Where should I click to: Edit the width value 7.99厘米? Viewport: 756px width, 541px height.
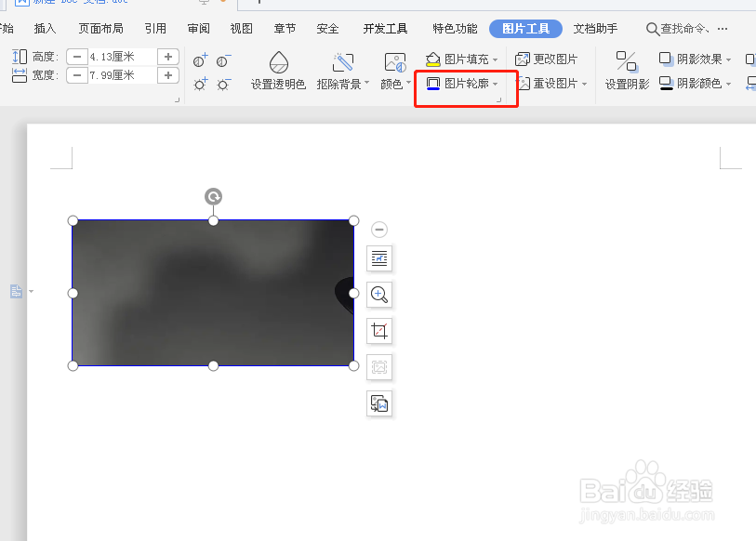(123, 75)
